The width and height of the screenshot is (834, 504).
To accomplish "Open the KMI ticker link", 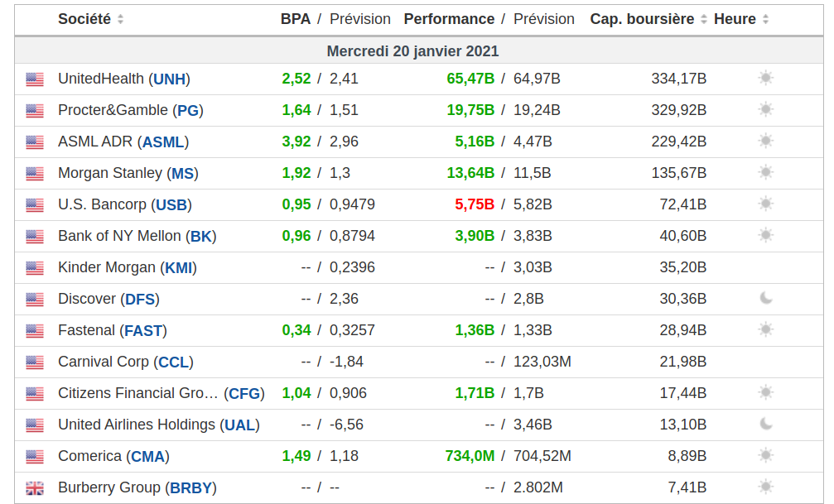I will tap(178, 268).
